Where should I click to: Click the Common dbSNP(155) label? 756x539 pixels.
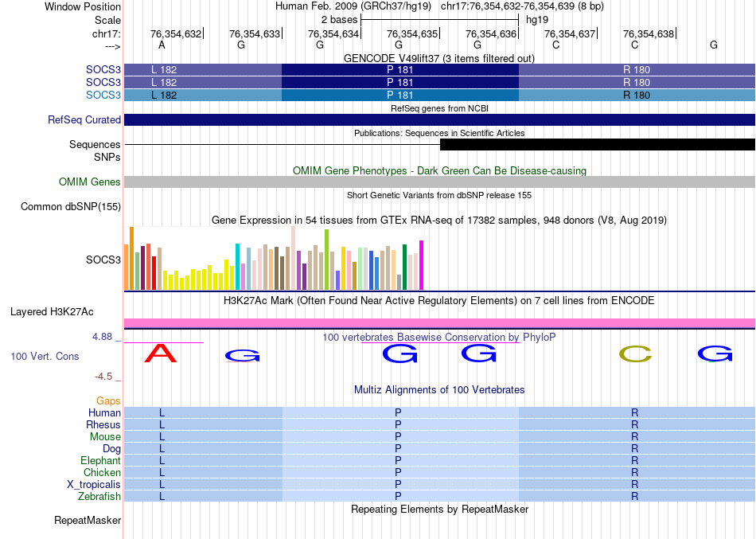71,206
